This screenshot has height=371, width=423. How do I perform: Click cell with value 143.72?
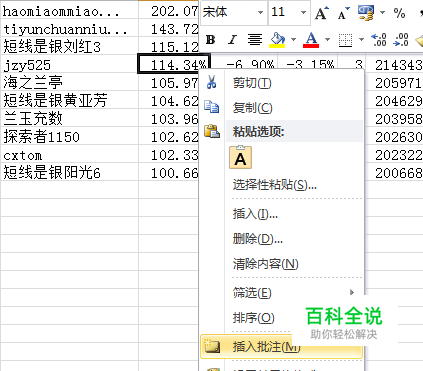(x=169, y=29)
